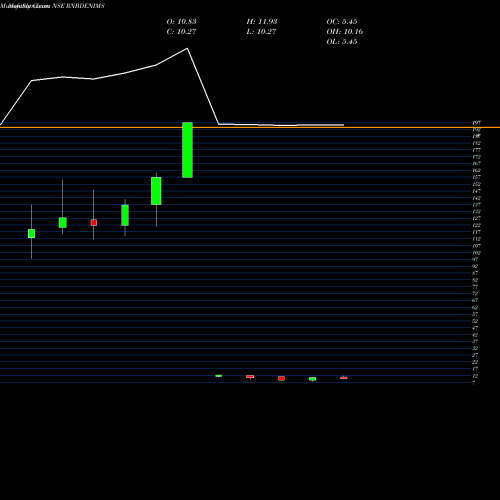Click the price axis label "122"
The height and width of the screenshot is (500, 500).
coord(476,225)
